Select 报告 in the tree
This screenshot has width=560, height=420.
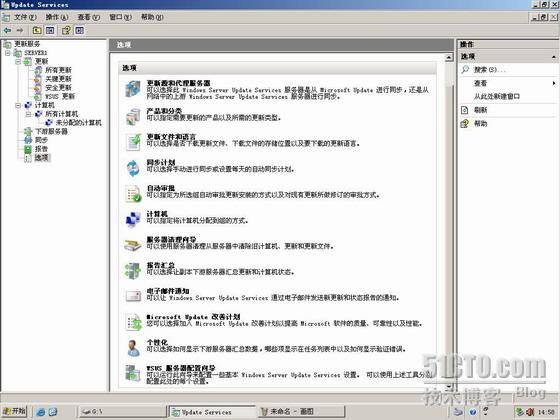click(41, 149)
